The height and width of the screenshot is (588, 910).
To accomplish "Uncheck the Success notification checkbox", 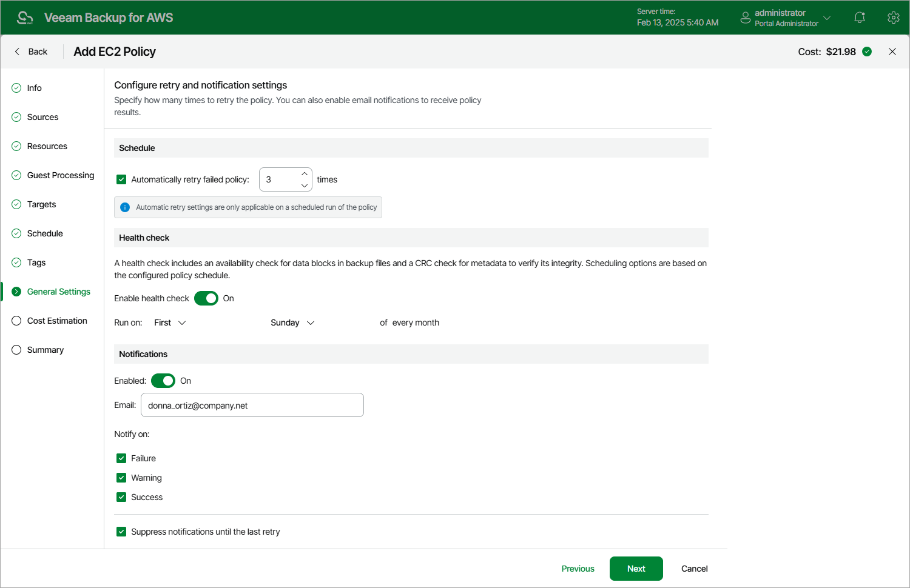I will (x=121, y=497).
